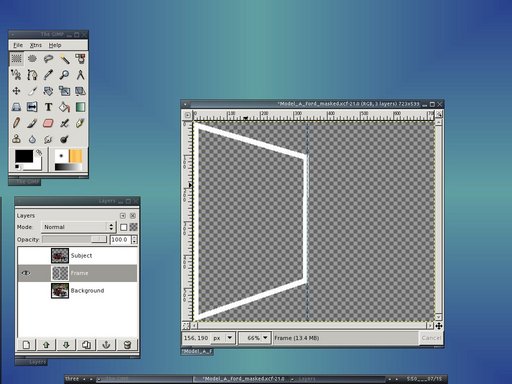Reset colors to default black and white
The width and height of the screenshot is (512, 384).
[x=17, y=166]
